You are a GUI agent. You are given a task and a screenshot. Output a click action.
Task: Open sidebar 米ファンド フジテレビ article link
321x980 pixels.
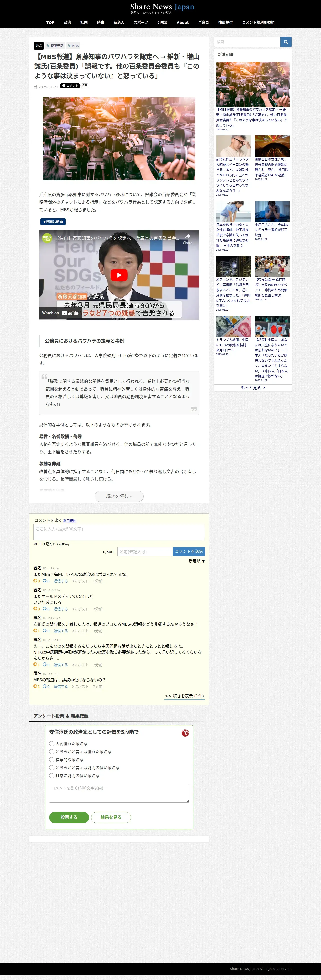233,292
